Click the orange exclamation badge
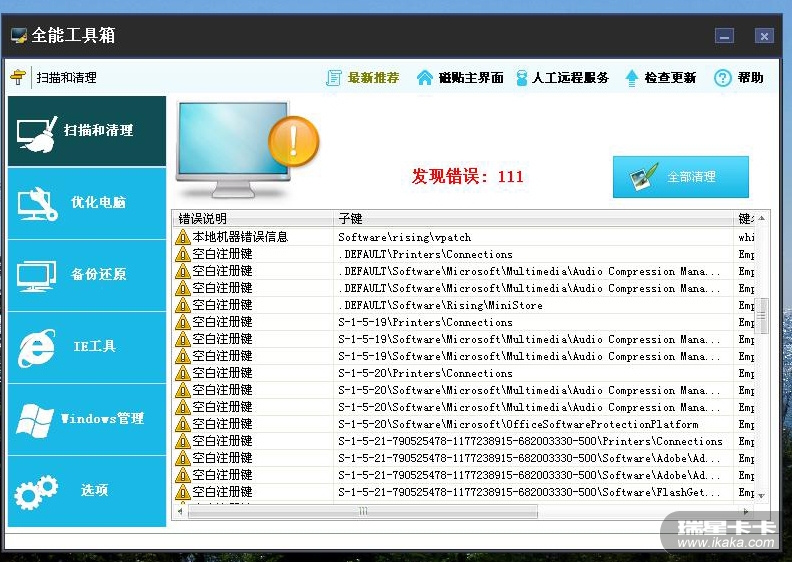 click(x=293, y=141)
